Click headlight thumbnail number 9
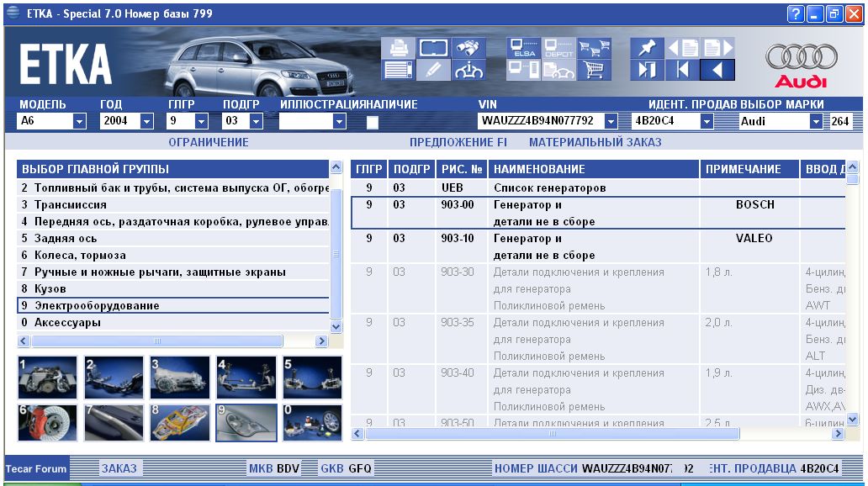 246,423
